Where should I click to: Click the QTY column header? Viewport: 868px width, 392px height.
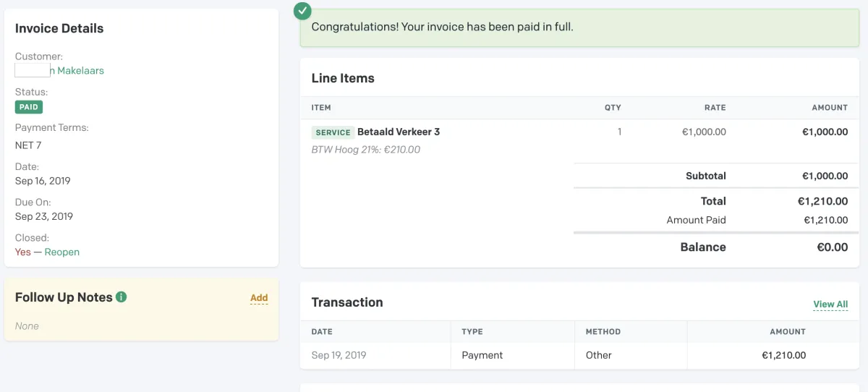click(613, 108)
